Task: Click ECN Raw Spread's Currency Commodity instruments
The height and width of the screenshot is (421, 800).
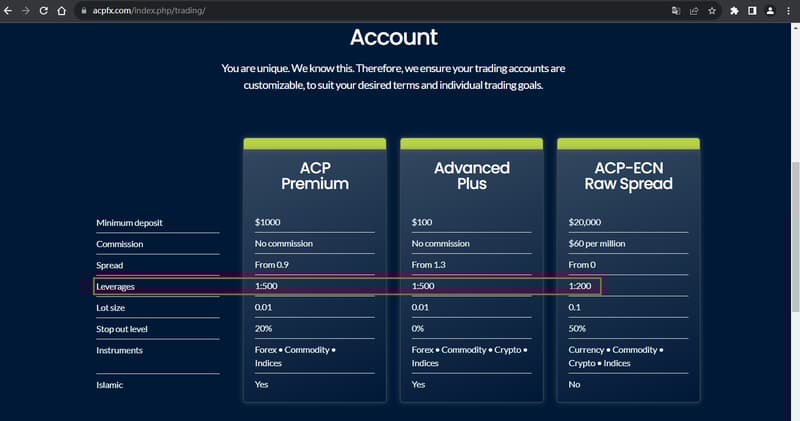Action: point(616,356)
